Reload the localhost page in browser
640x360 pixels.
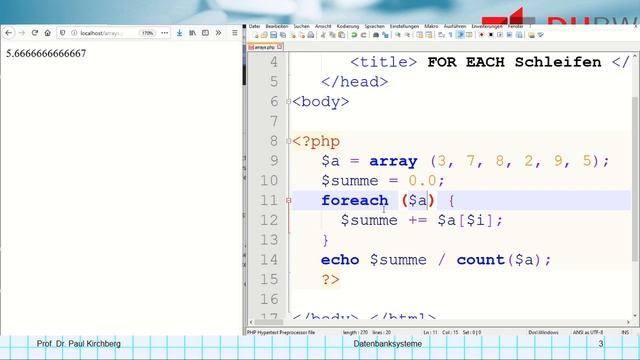35,33
